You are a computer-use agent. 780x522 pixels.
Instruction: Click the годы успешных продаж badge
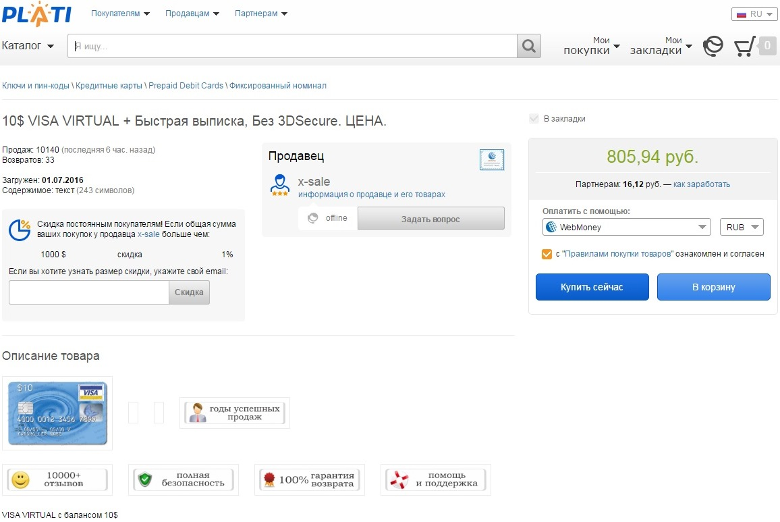click(x=234, y=413)
